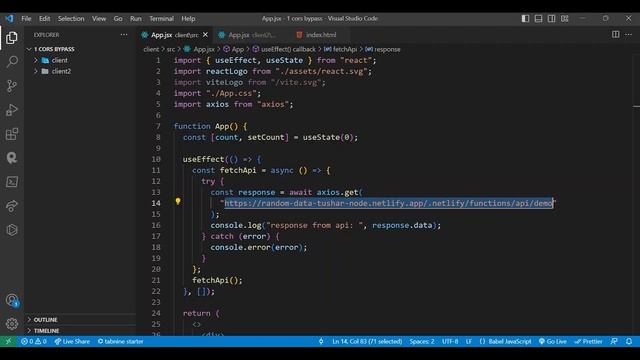Click Prettier in status bar
This screenshot has height=360, width=640.
pos(588,341)
